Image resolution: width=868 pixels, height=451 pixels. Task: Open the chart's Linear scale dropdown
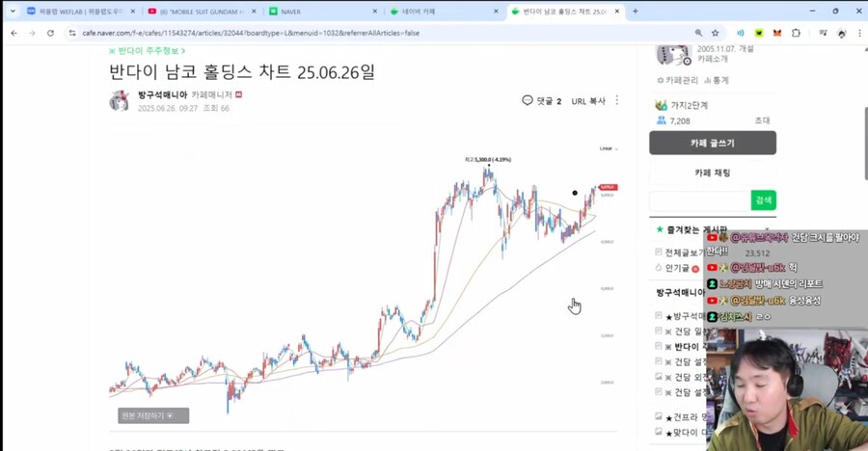(x=608, y=148)
